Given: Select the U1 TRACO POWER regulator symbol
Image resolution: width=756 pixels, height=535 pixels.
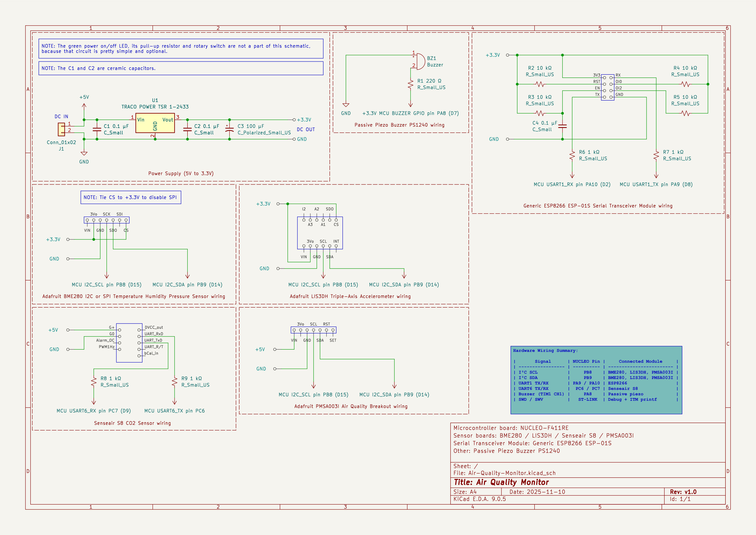Looking at the screenshot, I should point(155,123).
